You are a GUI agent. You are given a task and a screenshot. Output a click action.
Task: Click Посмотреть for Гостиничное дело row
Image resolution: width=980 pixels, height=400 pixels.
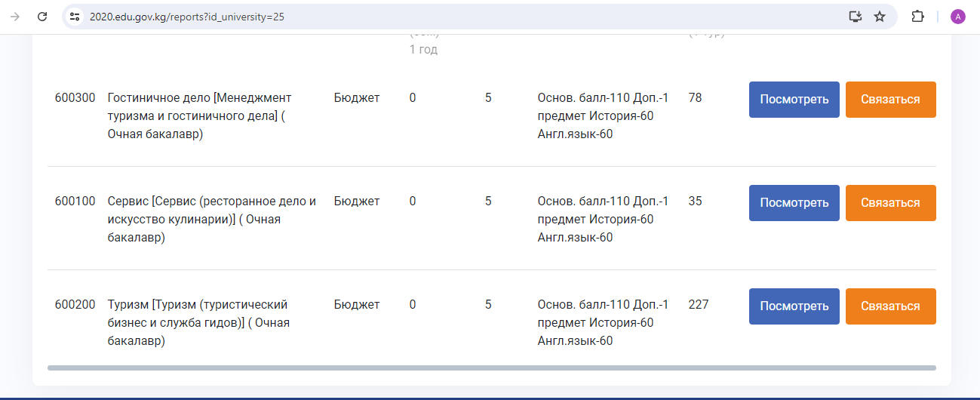(794, 100)
